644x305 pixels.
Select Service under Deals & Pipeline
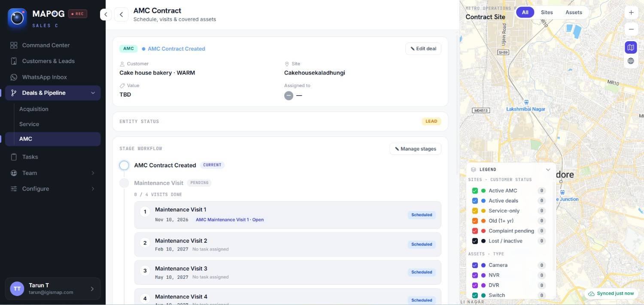tap(29, 124)
